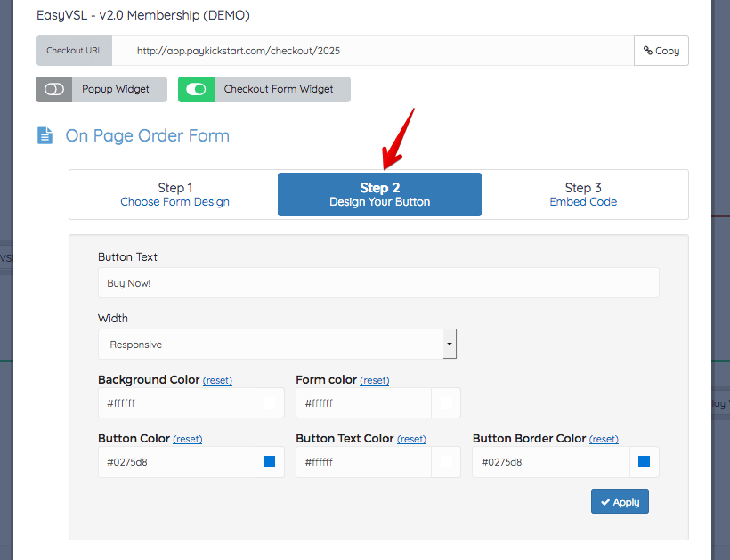Screen dimensions: 730x560
Task: Reset the Button Text Color
Action: pos(411,439)
